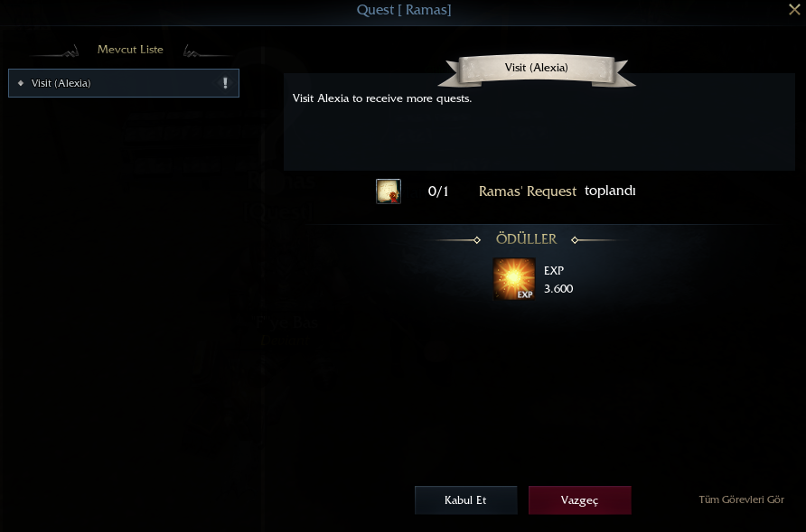806x532 pixels.
Task: Click the Visit (Alexia) banner title
Action: [x=536, y=68]
